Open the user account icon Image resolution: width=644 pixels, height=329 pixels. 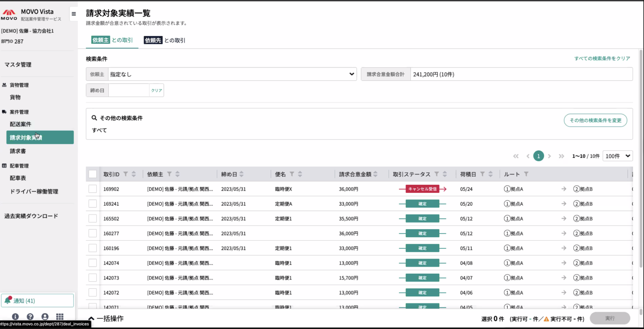45,316
